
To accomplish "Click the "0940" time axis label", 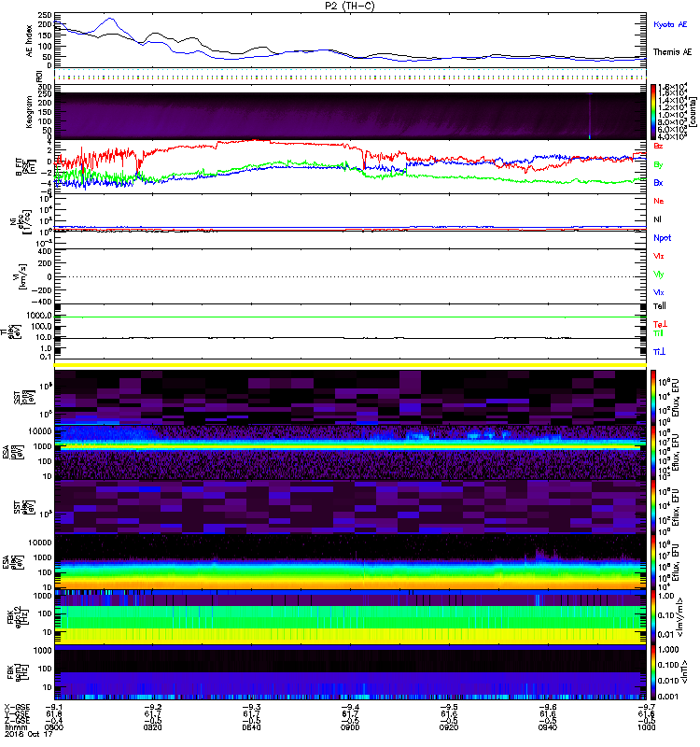I will (x=548, y=727).
